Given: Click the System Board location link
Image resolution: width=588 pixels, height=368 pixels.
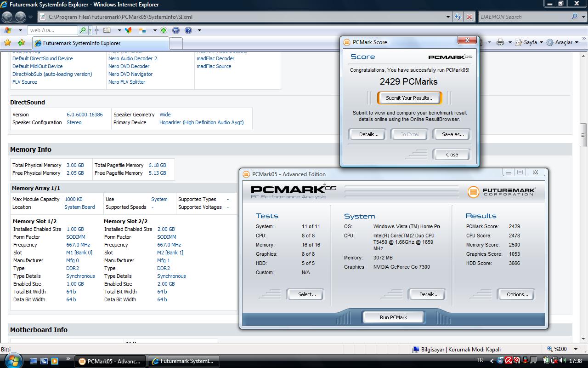Looking at the screenshot, I should pos(79,207).
